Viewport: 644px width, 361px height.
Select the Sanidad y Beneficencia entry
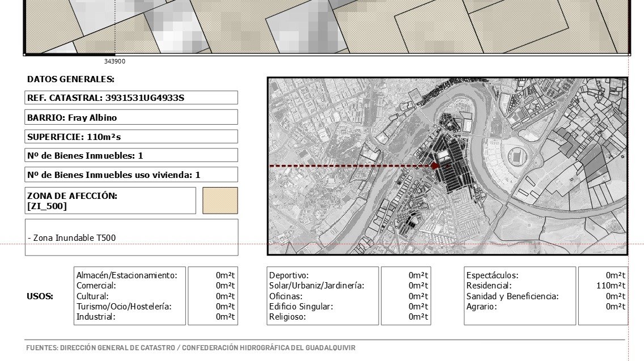[x=512, y=296]
